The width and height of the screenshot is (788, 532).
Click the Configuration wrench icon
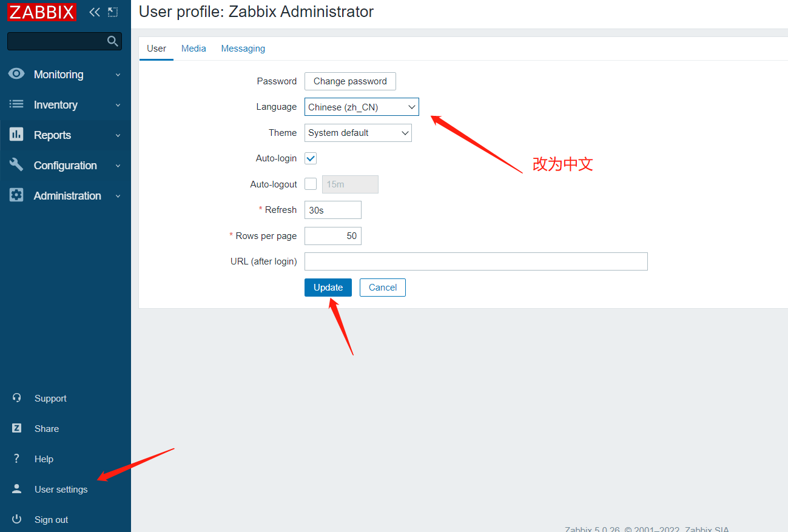16,165
